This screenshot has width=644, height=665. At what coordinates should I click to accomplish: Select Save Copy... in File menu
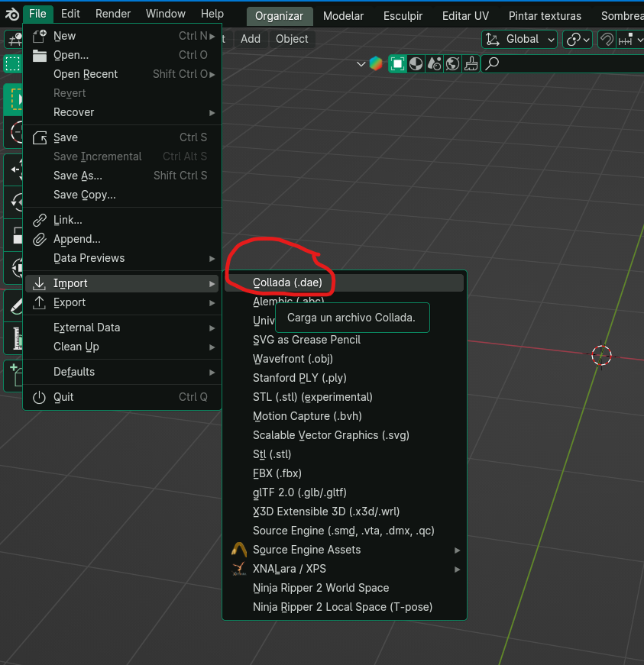(x=122, y=195)
